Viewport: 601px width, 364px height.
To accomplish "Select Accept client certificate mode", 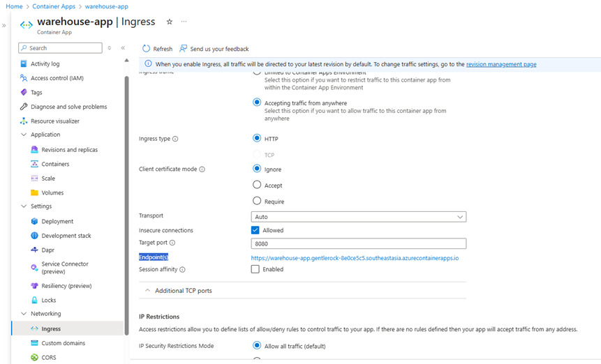I will pos(257,185).
